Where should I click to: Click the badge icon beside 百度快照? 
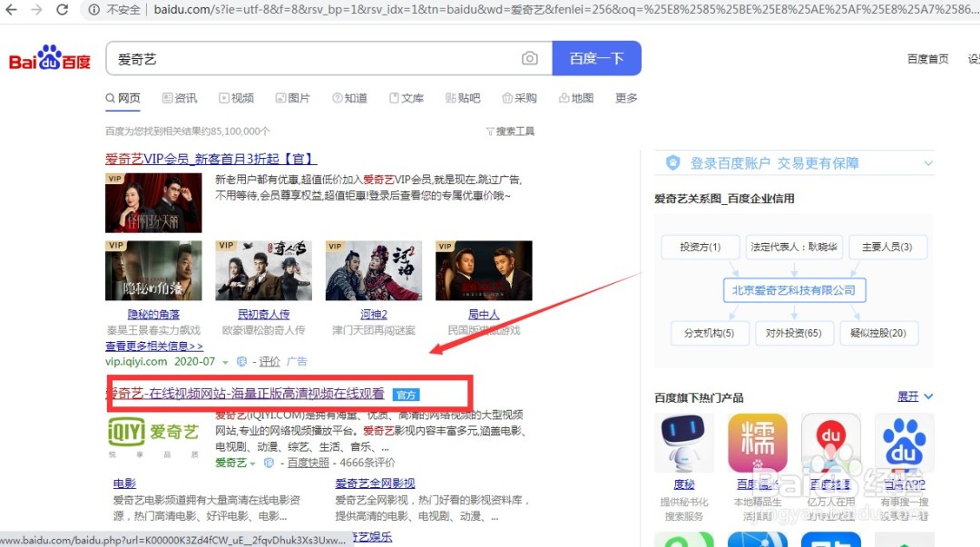coord(269,463)
